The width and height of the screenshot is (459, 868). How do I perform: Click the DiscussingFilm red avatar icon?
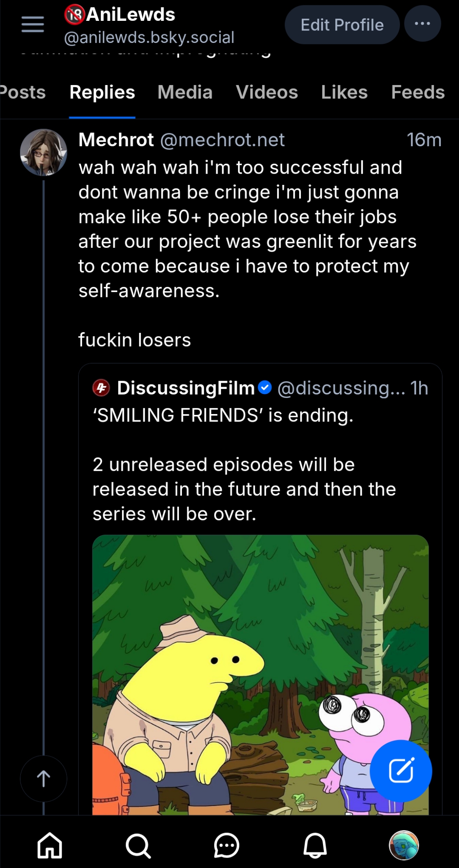pyautogui.click(x=102, y=388)
